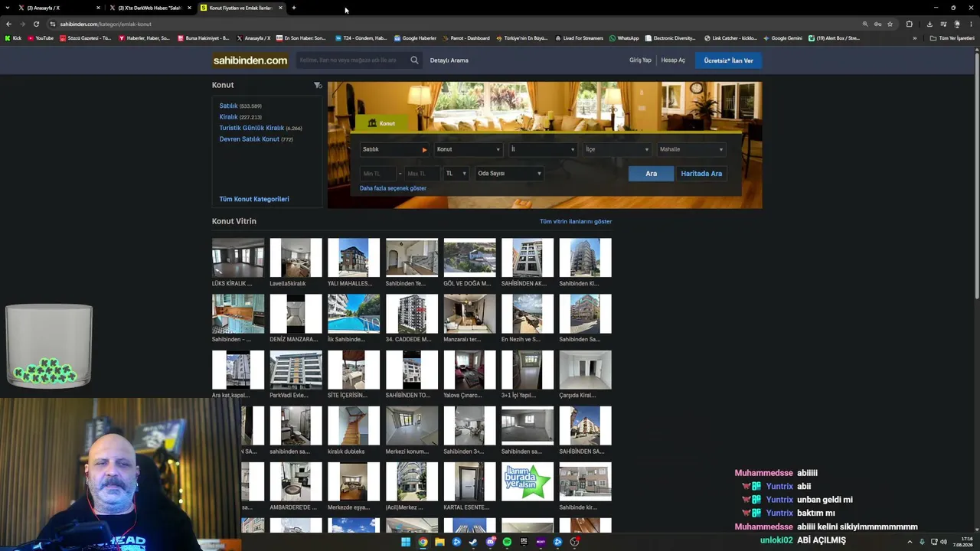980x551 pixels.
Task: Click the Haritada Ara button
Action: tap(701, 174)
